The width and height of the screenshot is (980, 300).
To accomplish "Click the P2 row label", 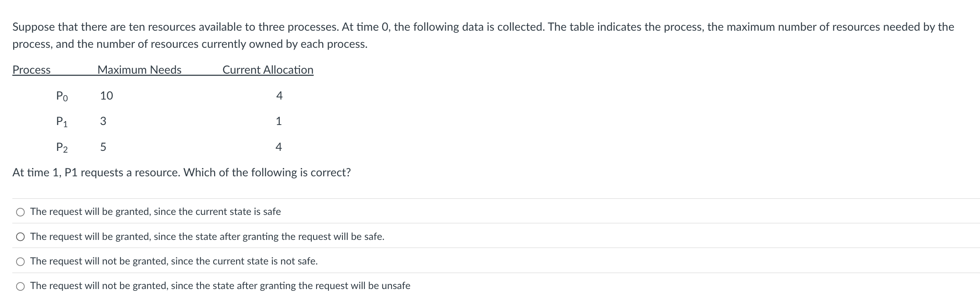I will click(61, 147).
